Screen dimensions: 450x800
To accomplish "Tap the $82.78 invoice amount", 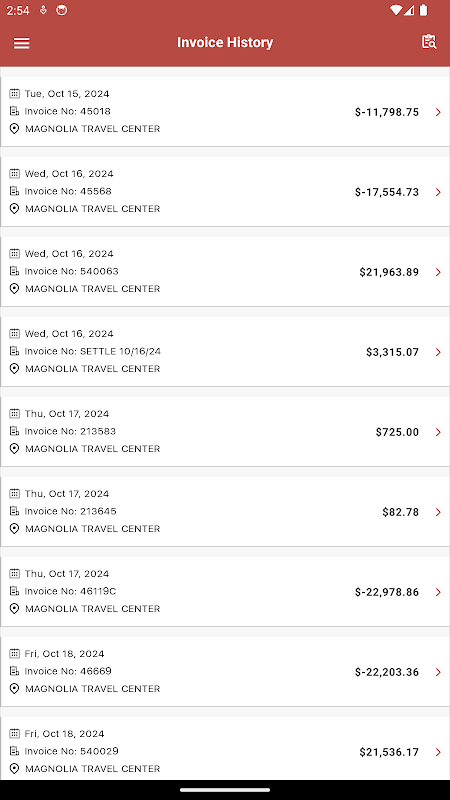I will (401, 512).
